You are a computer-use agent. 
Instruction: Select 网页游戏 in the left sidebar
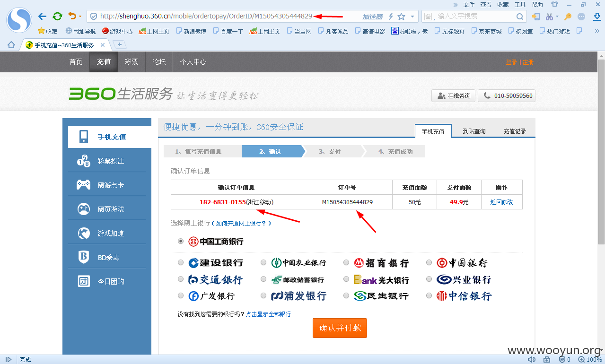107,209
